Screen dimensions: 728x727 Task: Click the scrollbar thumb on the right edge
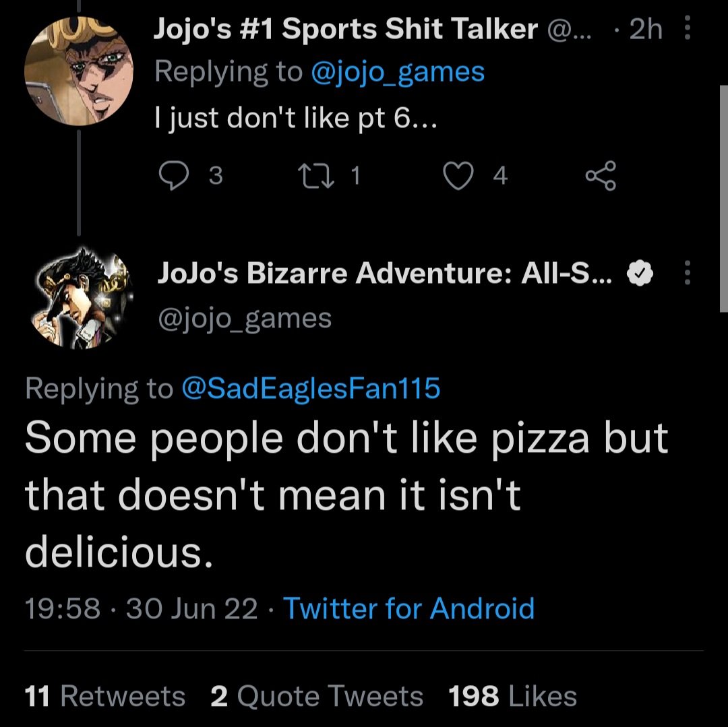pyautogui.click(x=723, y=199)
